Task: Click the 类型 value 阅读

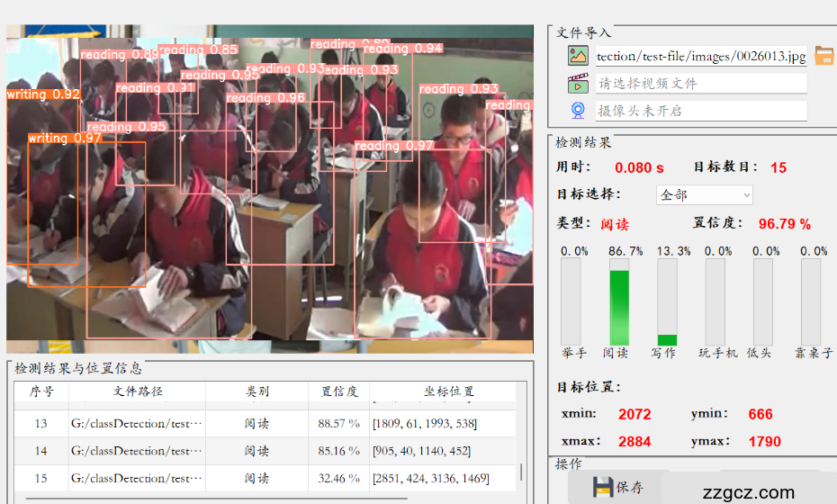Action: coord(615,224)
